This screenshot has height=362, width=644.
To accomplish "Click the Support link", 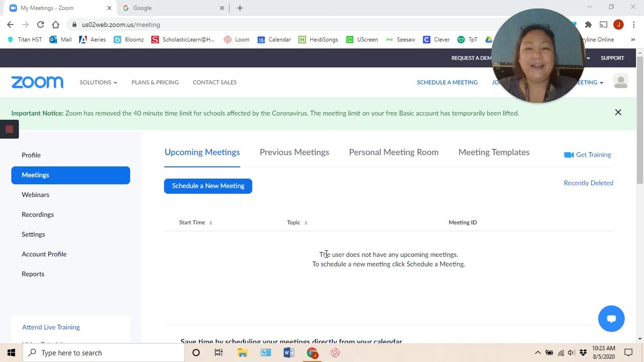I will point(612,58).
